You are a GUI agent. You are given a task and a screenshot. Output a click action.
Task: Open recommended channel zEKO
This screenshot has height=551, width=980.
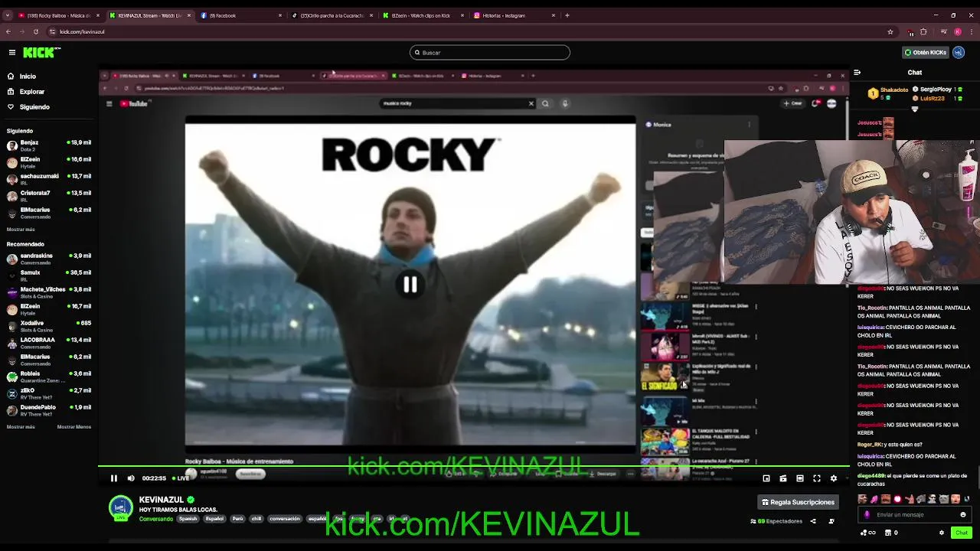[49, 393]
